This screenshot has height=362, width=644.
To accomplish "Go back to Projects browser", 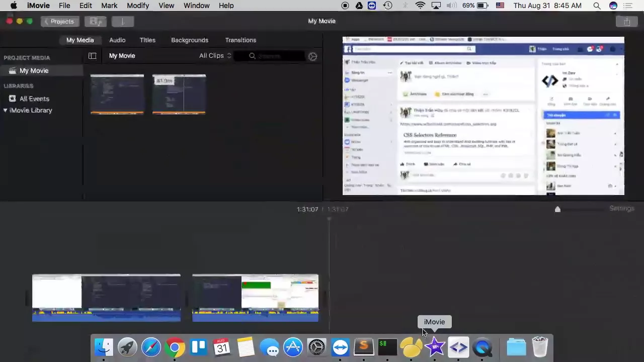I will 59,21.
